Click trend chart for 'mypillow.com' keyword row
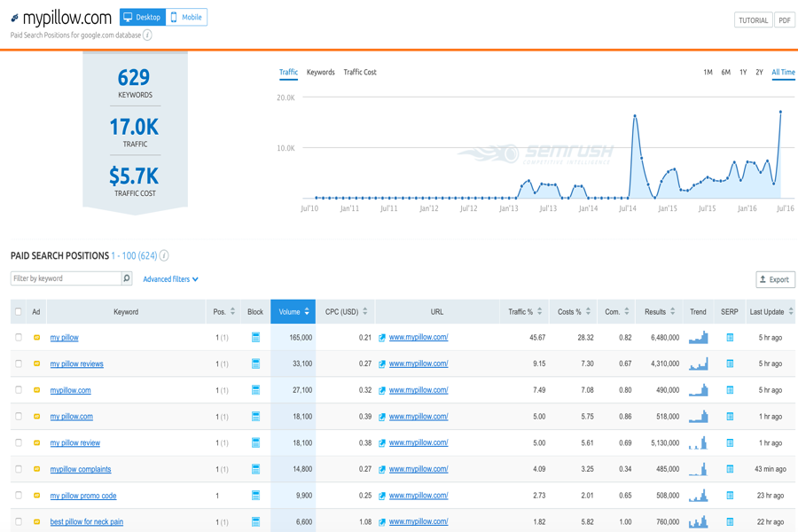Image resolution: width=798 pixels, height=532 pixels. 699,390
